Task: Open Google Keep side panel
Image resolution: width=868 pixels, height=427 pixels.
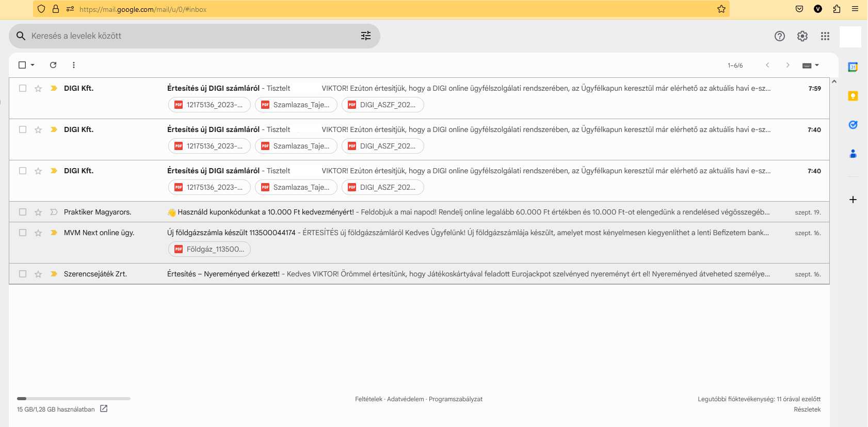Action: pyautogui.click(x=853, y=96)
